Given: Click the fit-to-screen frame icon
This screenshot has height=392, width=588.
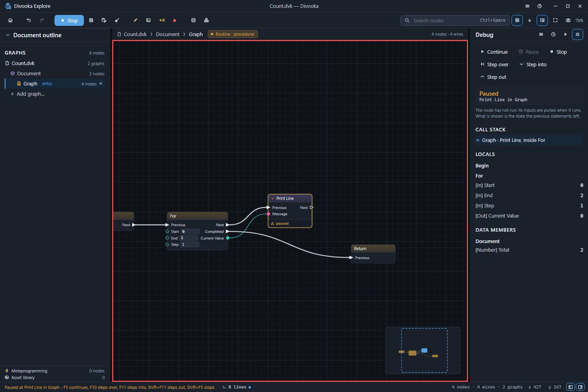Looking at the screenshot, I should tap(555, 20).
